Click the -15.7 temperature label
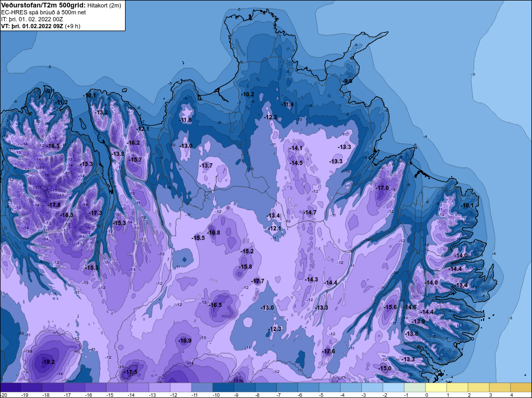This screenshot has width=532, height=398. point(135,160)
